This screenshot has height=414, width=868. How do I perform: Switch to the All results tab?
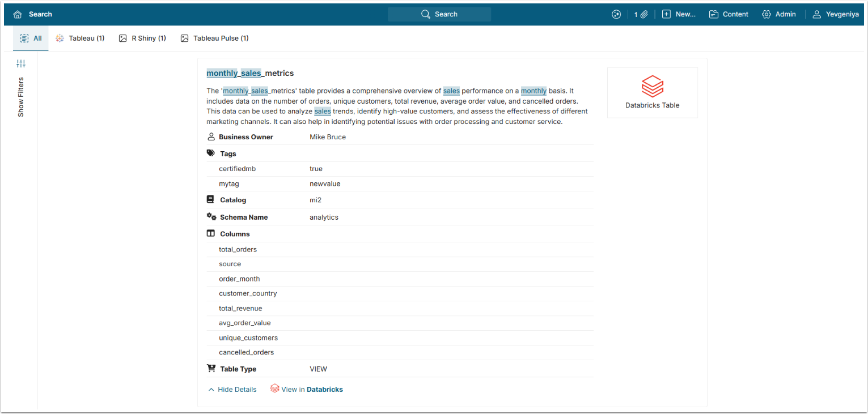[31, 38]
